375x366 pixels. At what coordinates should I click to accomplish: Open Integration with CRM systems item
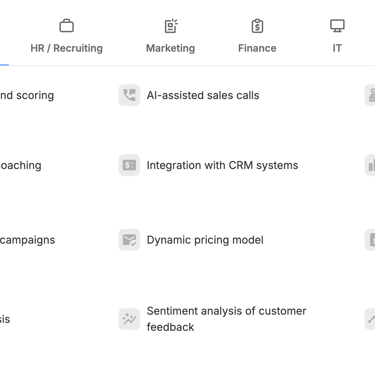tap(222, 165)
